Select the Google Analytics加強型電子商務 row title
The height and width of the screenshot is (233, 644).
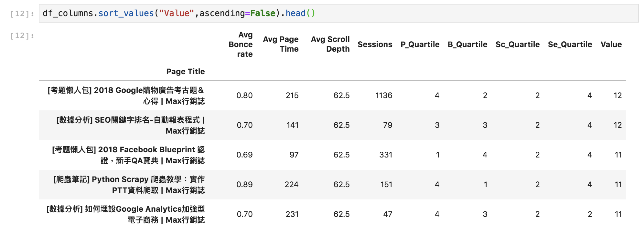tap(125, 214)
